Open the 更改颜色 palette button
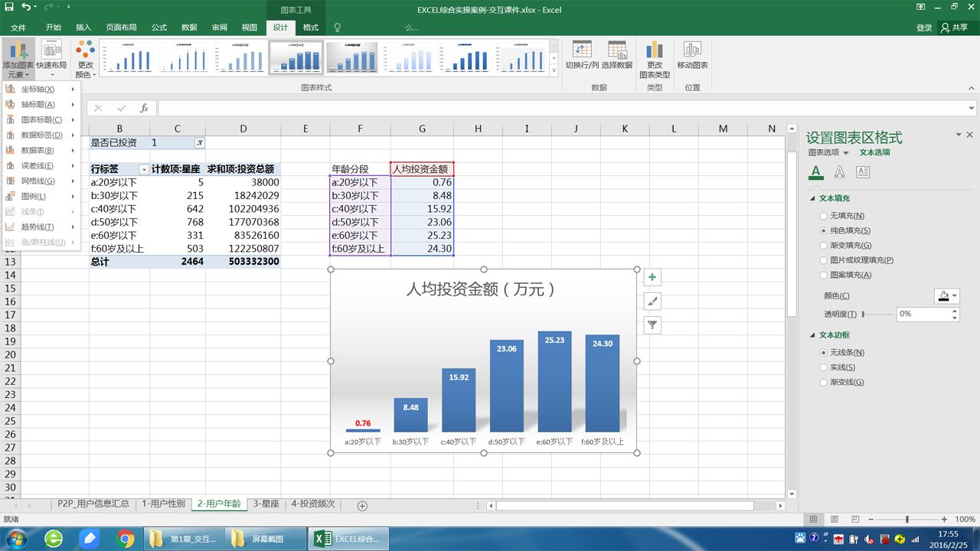The width and height of the screenshot is (980, 551). click(85, 60)
